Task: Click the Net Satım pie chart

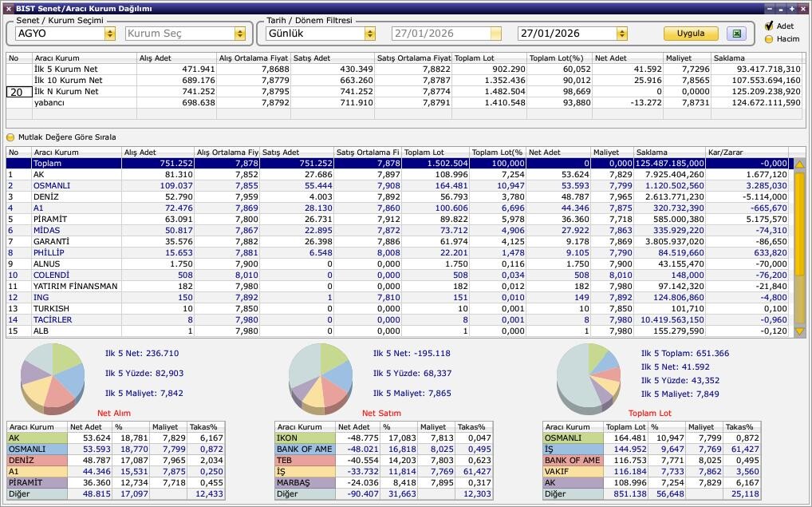Action: [x=320, y=374]
